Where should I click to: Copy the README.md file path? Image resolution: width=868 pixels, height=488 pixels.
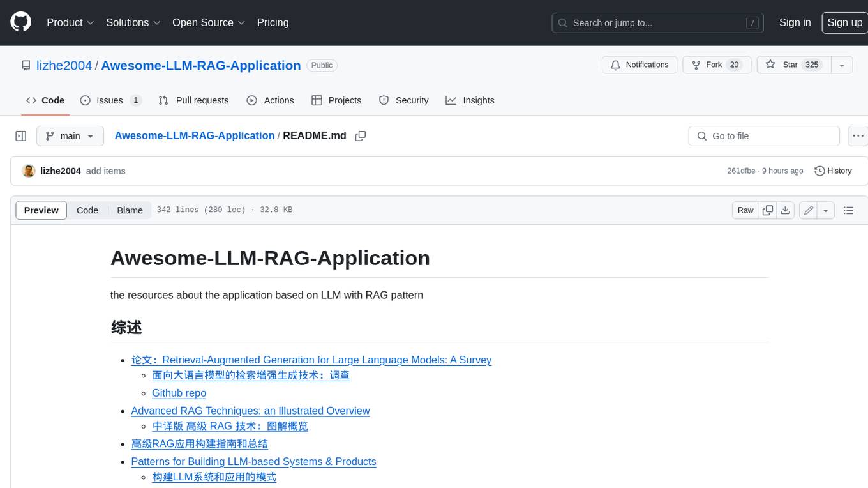(361, 136)
